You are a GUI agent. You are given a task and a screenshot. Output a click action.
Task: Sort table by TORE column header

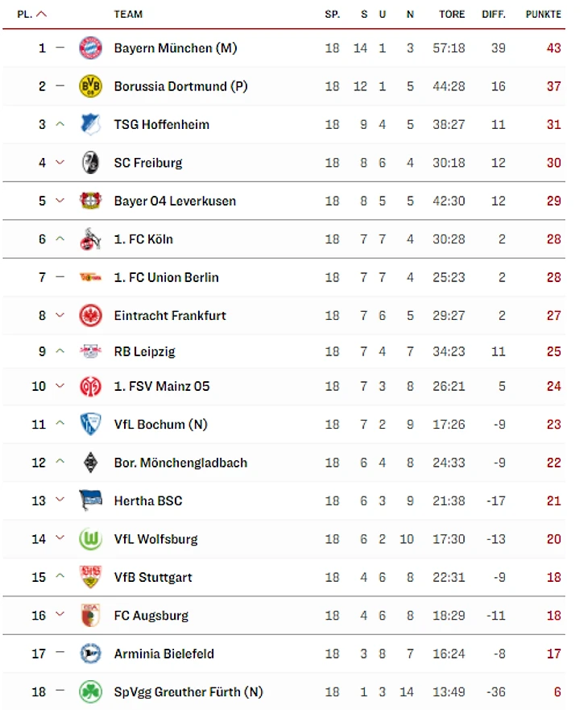(452, 14)
